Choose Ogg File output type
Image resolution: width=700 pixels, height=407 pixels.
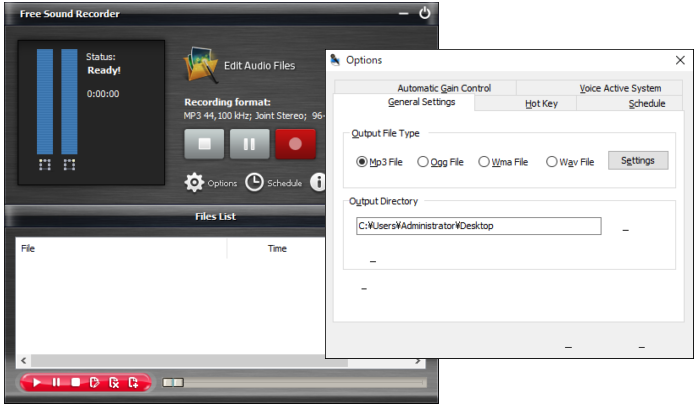423,162
